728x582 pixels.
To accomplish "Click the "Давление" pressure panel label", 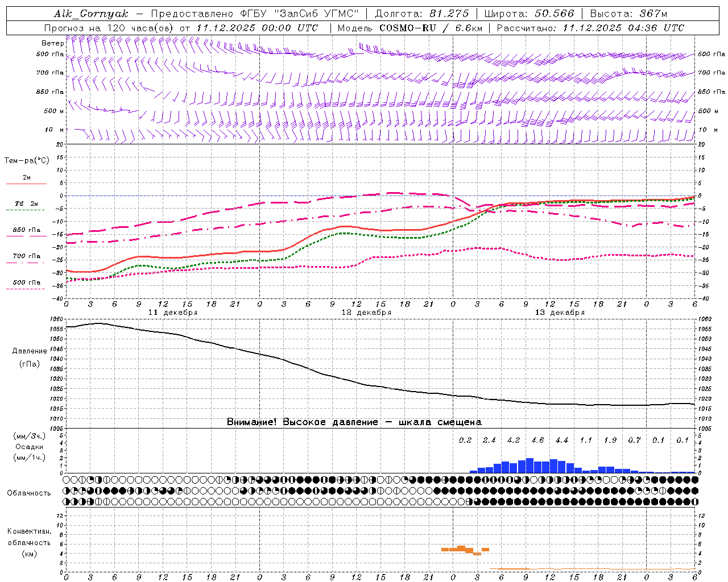I will pos(30,351).
